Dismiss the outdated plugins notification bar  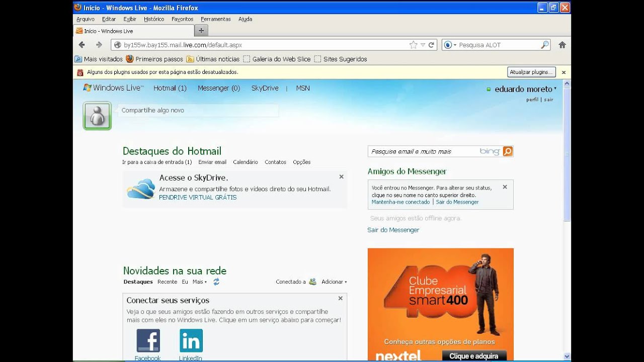[563, 72]
